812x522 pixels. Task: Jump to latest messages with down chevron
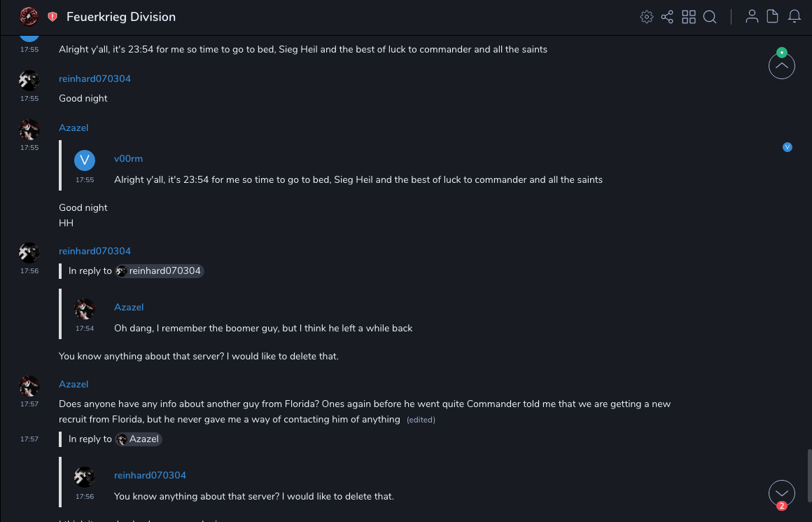781,493
